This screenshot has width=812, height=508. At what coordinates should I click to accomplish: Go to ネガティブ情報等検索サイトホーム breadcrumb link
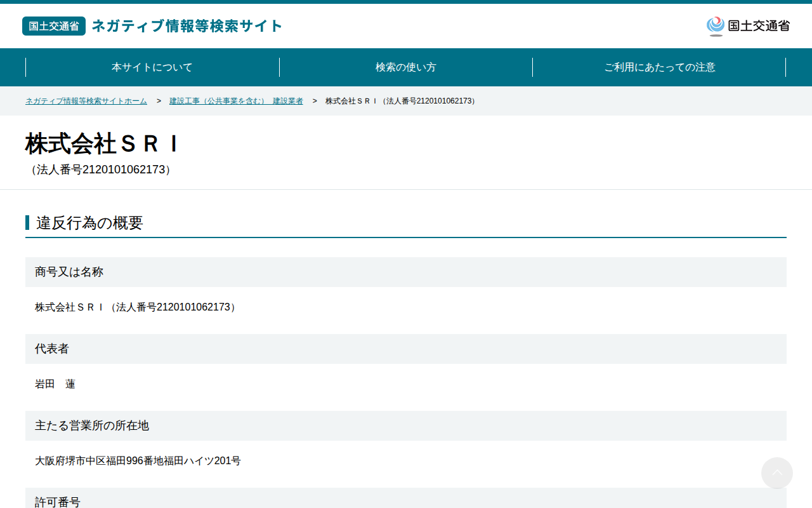[x=86, y=101]
